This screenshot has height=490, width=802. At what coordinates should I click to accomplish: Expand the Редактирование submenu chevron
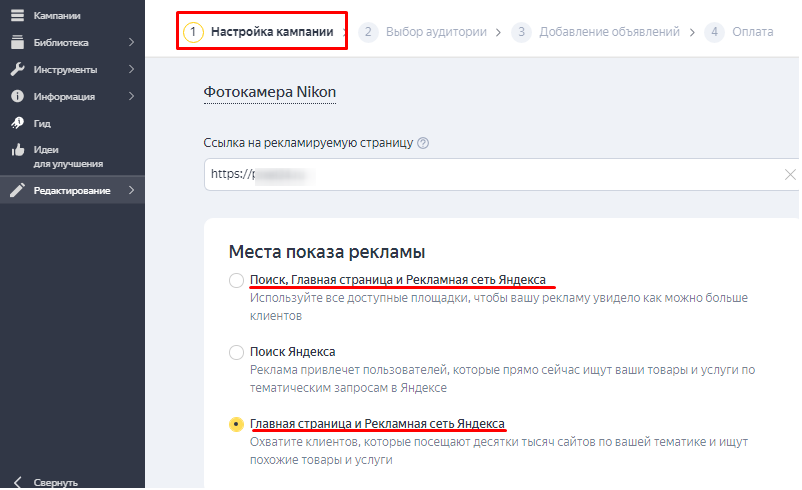click(131, 190)
